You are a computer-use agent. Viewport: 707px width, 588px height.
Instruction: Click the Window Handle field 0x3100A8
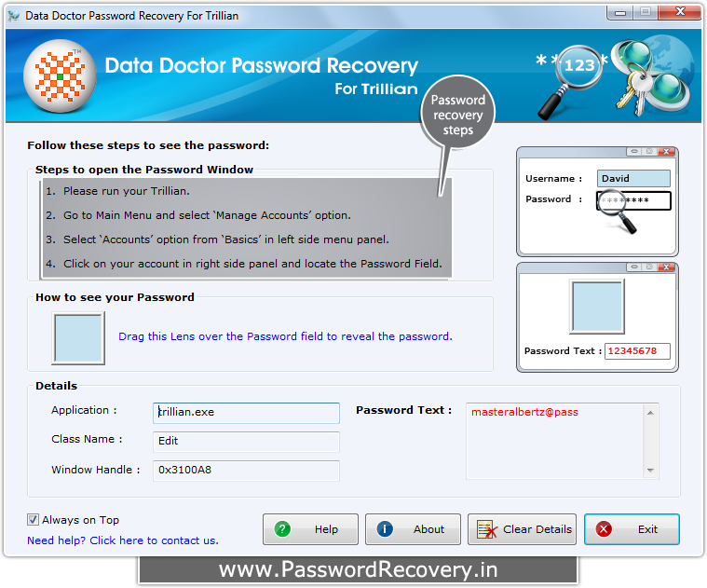coord(246,471)
